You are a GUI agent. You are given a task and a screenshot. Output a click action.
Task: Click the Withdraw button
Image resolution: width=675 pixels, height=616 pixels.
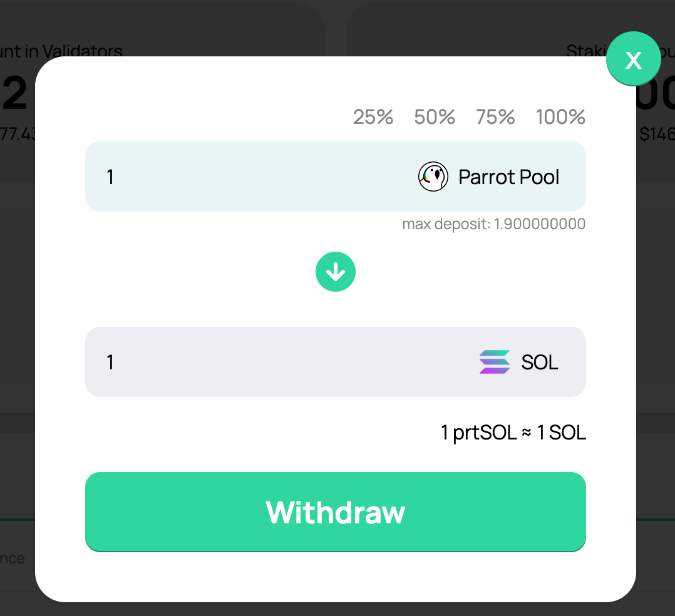pyautogui.click(x=336, y=512)
